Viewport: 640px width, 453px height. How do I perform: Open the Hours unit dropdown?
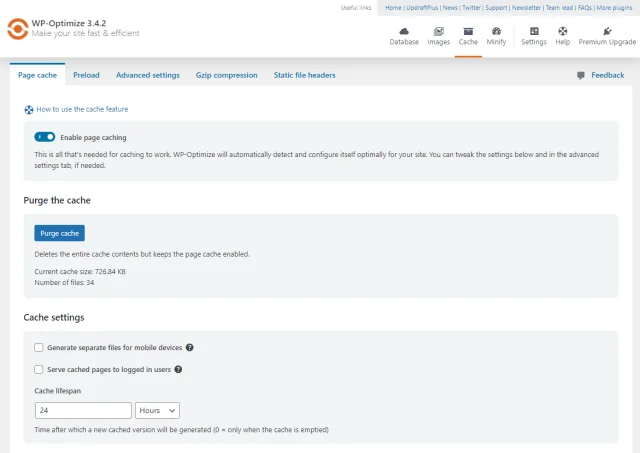point(157,410)
